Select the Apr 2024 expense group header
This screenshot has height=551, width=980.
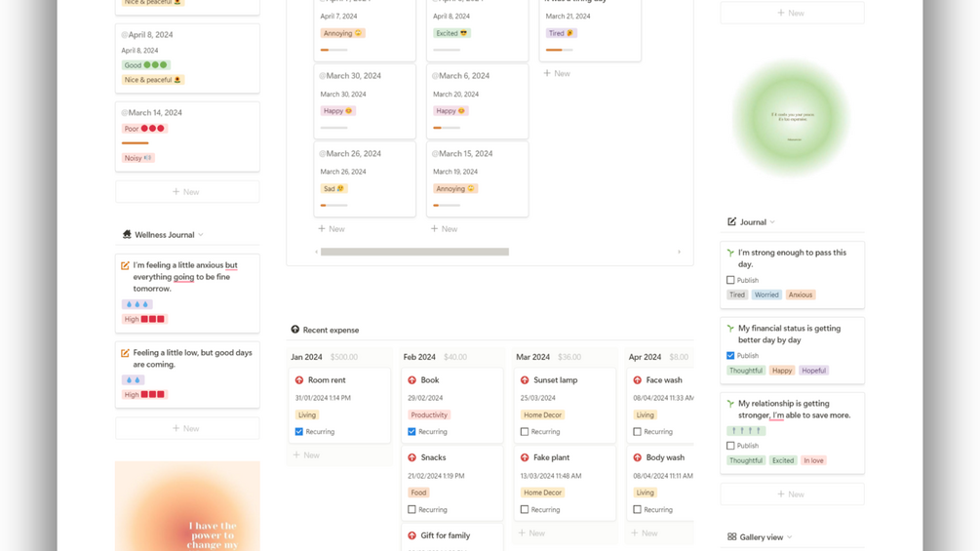tap(645, 357)
